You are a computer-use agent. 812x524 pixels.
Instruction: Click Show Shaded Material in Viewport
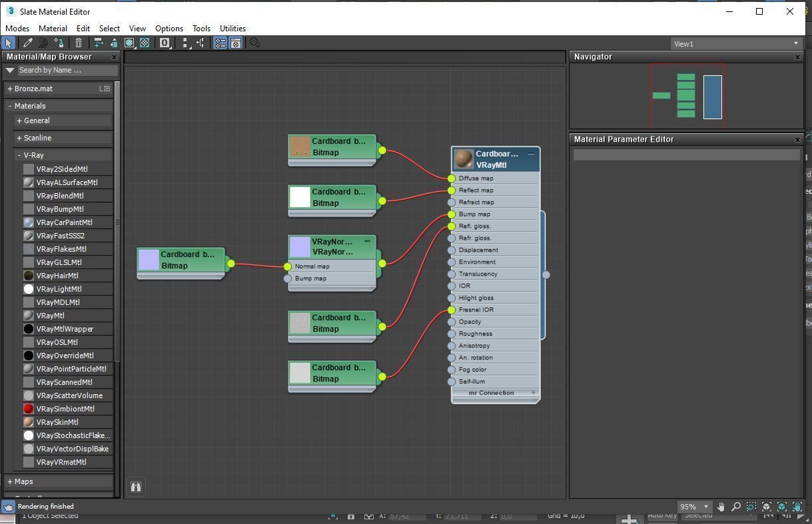(130, 43)
